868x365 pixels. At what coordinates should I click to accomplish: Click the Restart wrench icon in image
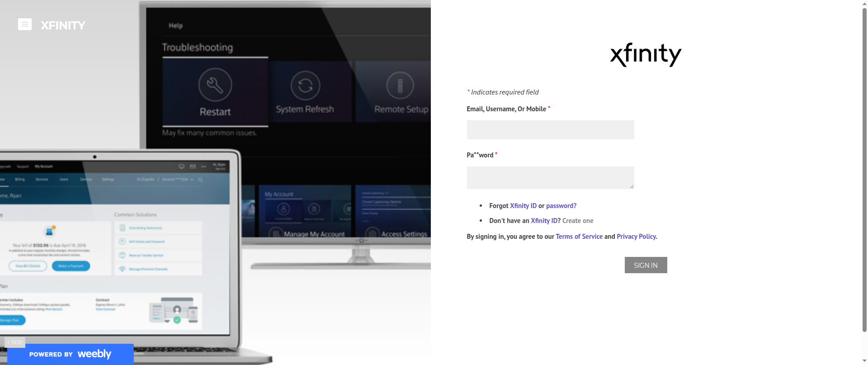click(215, 85)
